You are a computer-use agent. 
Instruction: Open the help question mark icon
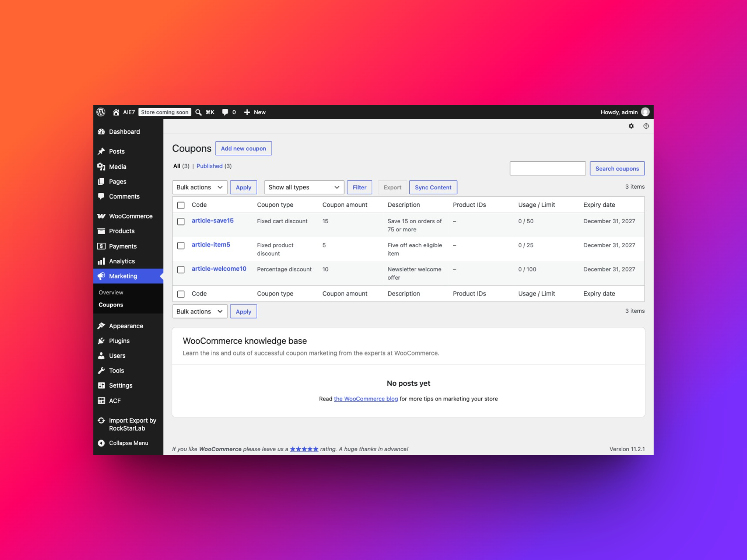(x=646, y=126)
